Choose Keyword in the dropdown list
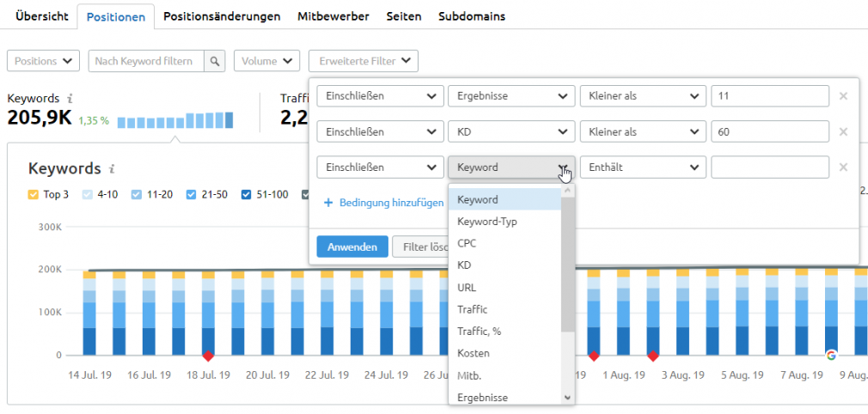The height and width of the screenshot is (414, 868). tap(504, 199)
